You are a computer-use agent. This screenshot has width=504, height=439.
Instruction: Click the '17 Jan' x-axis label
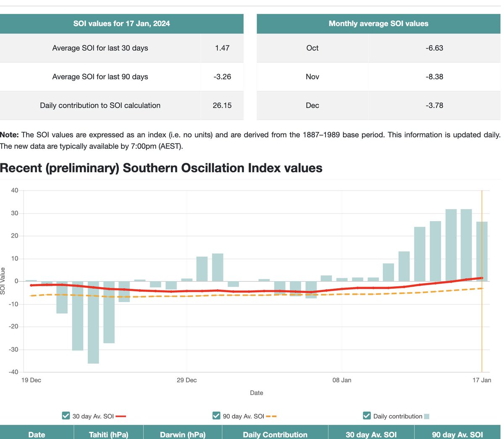[482, 380]
